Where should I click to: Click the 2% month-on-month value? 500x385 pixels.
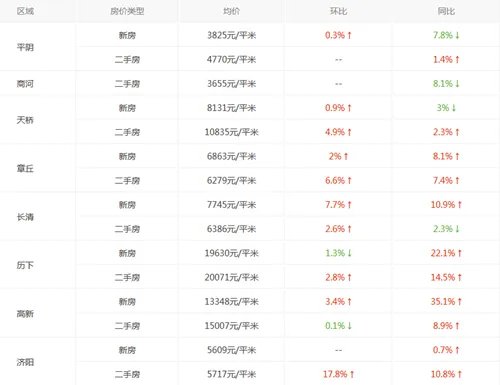(338, 156)
